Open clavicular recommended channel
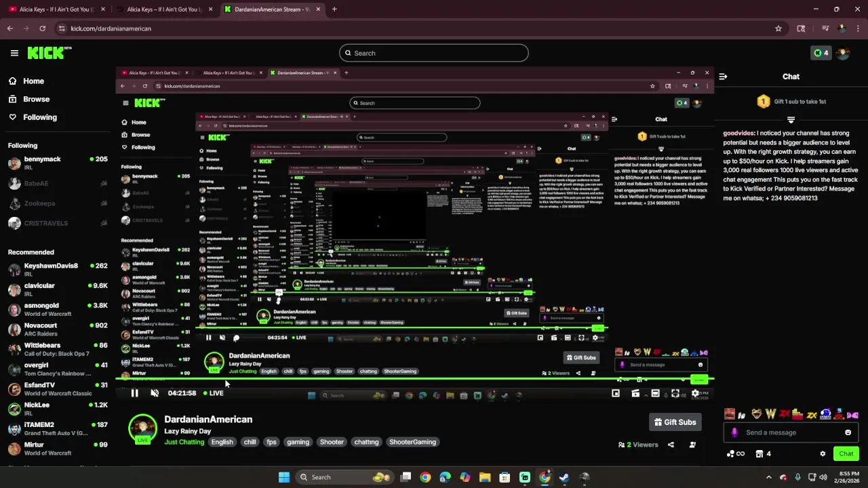The width and height of the screenshot is (868, 488). [58, 289]
